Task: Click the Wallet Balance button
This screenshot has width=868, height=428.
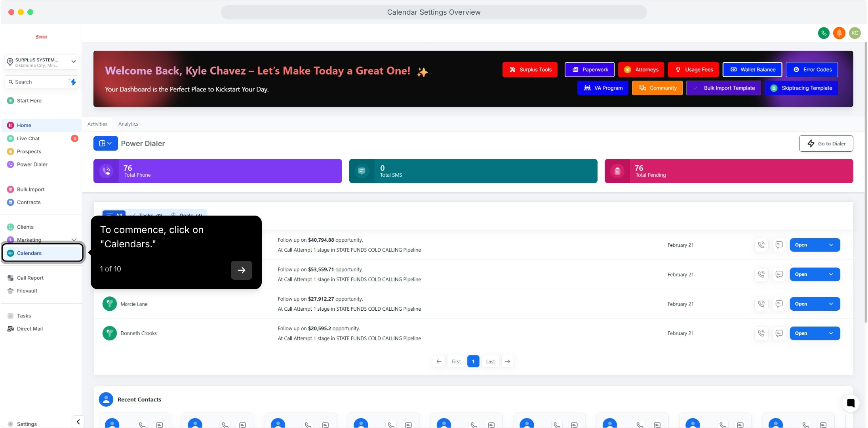Action: pyautogui.click(x=752, y=70)
